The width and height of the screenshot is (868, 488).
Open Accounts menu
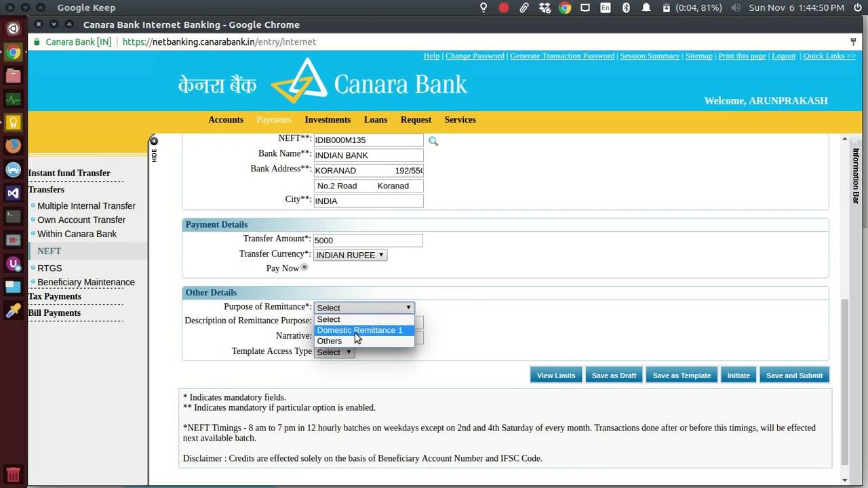pyautogui.click(x=226, y=120)
